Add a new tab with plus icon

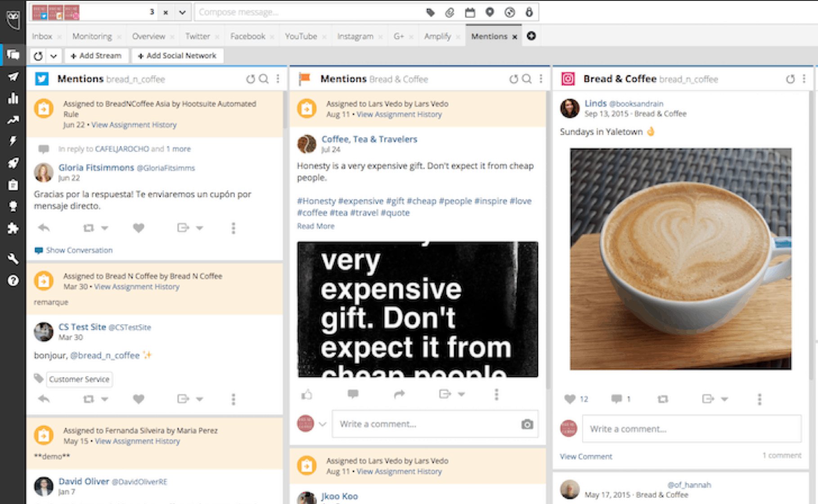[531, 36]
